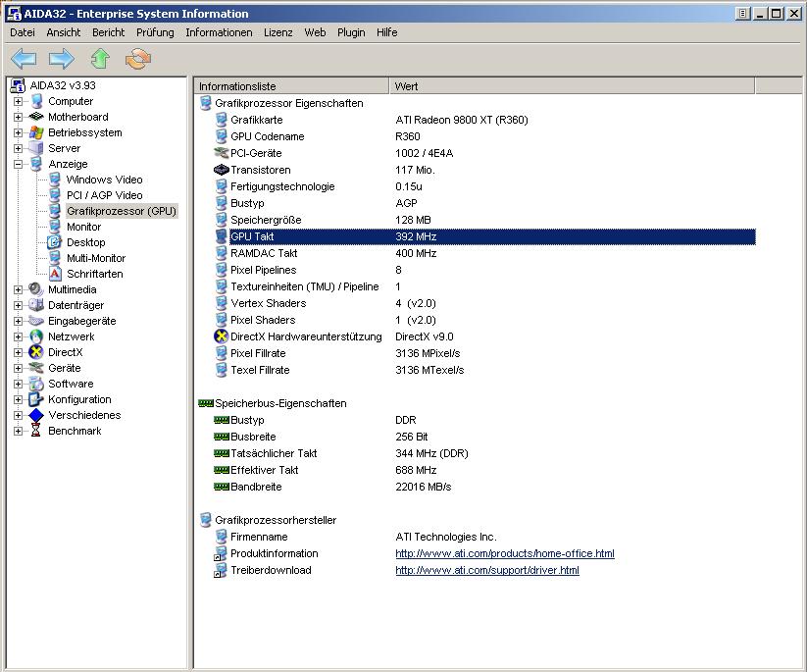807x672 pixels.
Task: Select Windows Video tree item
Action: [104, 180]
